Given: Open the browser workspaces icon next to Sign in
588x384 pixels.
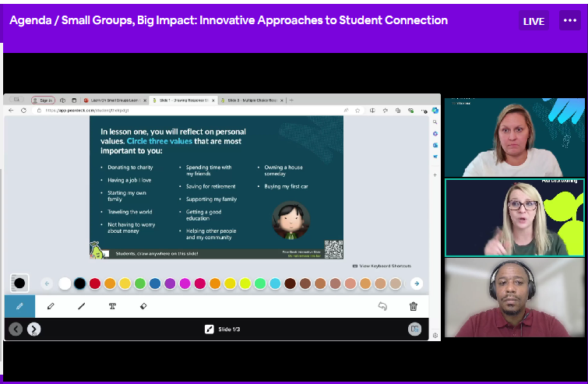Looking at the screenshot, I should point(62,100).
